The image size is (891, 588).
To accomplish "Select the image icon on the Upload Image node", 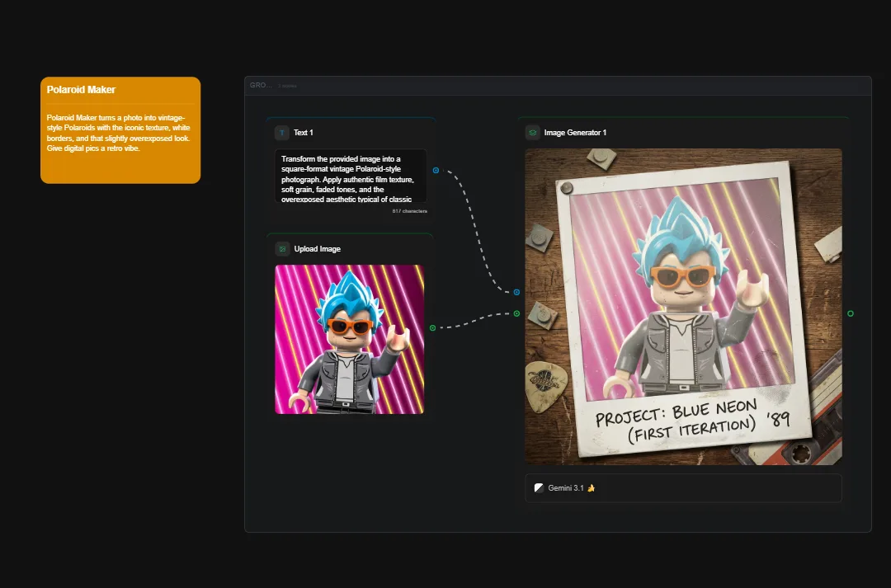I will [282, 247].
